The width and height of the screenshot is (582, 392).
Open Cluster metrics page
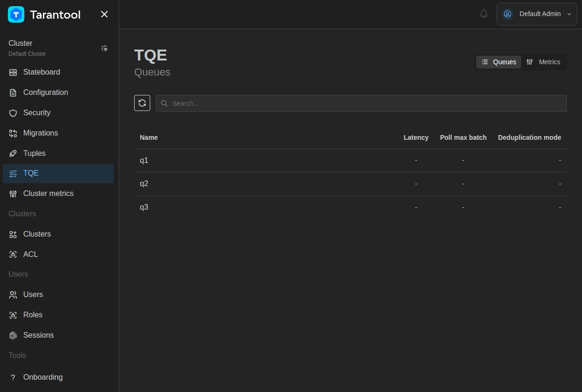pos(58,194)
